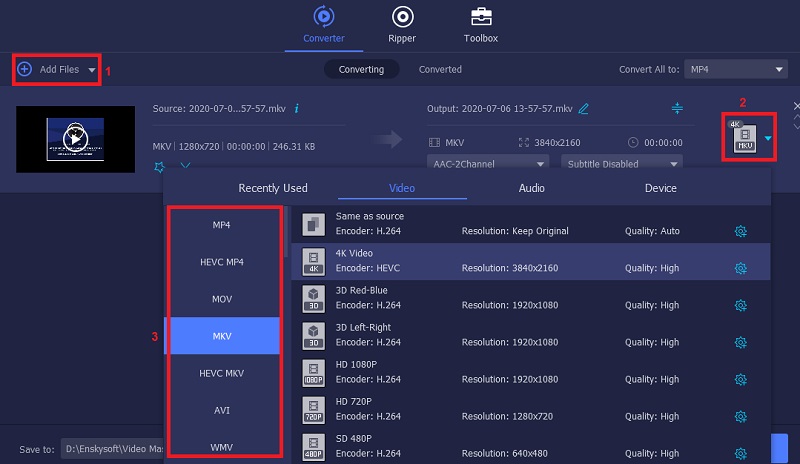
Task: Choose MKV in format list
Action: [222, 336]
